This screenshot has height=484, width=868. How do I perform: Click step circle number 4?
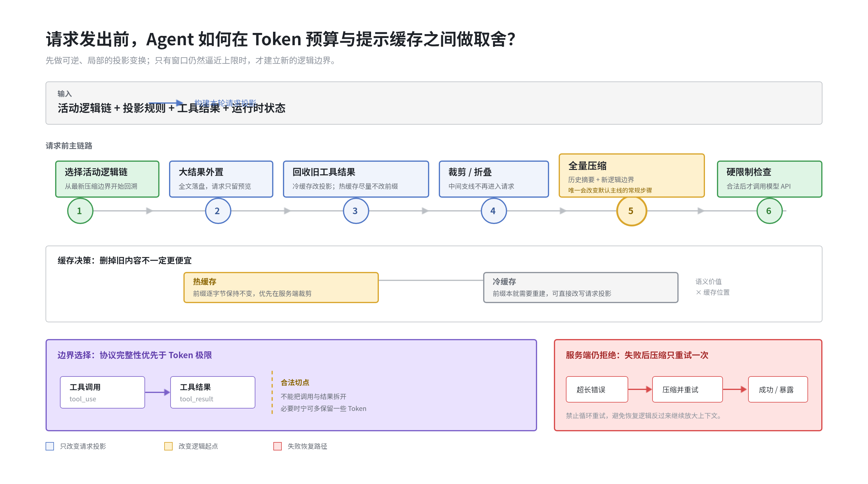[x=494, y=211]
